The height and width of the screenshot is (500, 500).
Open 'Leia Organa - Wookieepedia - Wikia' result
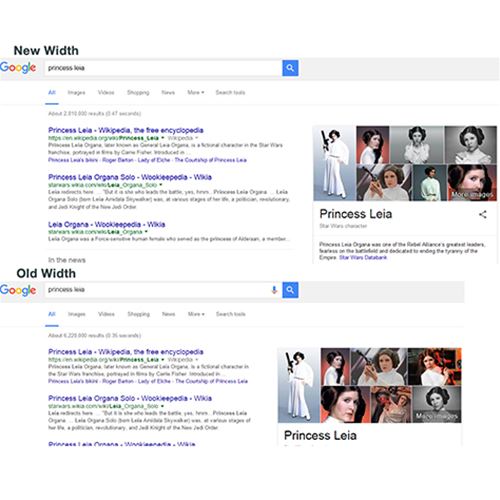[107, 224]
